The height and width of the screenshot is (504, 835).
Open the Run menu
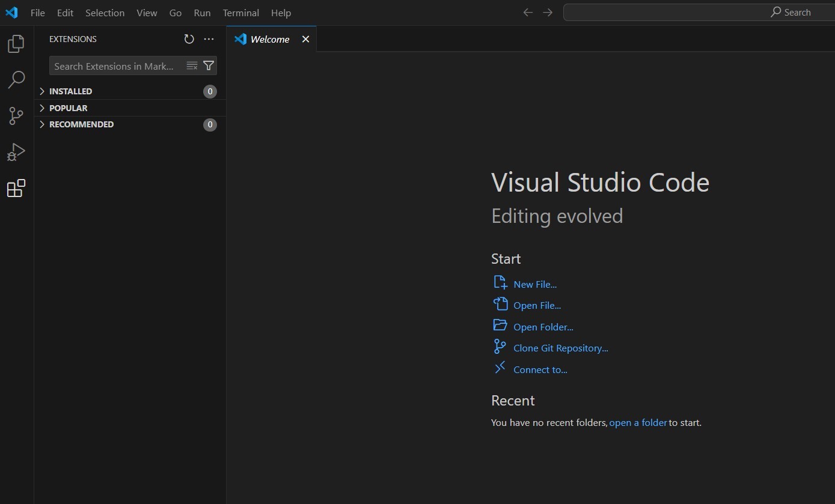[x=202, y=13]
